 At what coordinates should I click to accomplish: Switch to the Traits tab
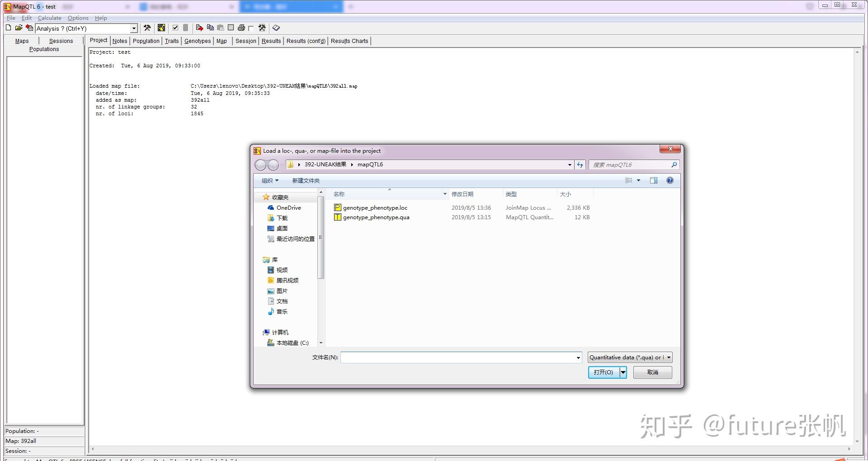point(172,41)
